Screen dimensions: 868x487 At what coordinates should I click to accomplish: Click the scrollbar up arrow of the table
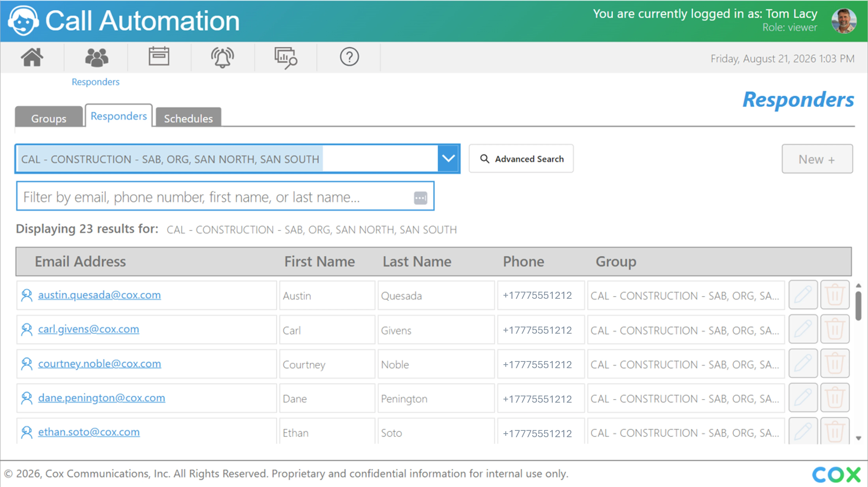point(859,285)
